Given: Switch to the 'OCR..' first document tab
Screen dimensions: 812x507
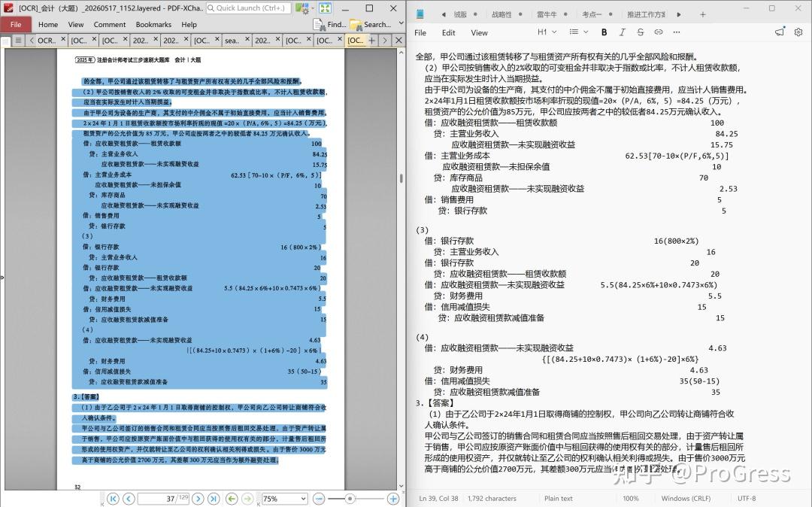Looking at the screenshot, I should [46, 40].
